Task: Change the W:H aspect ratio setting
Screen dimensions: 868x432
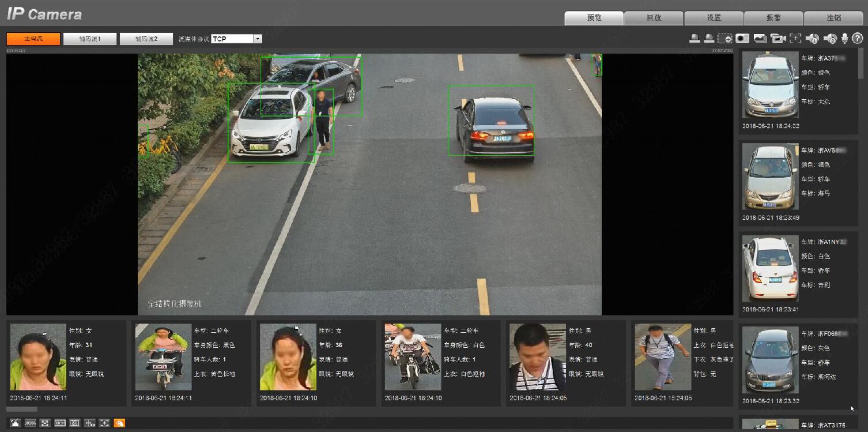Action: click(60, 423)
